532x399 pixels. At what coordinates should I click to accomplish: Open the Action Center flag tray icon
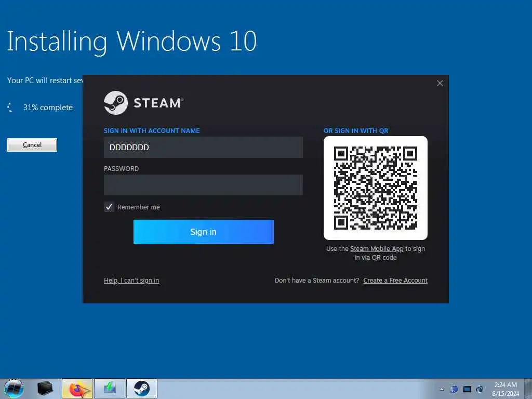(454, 389)
